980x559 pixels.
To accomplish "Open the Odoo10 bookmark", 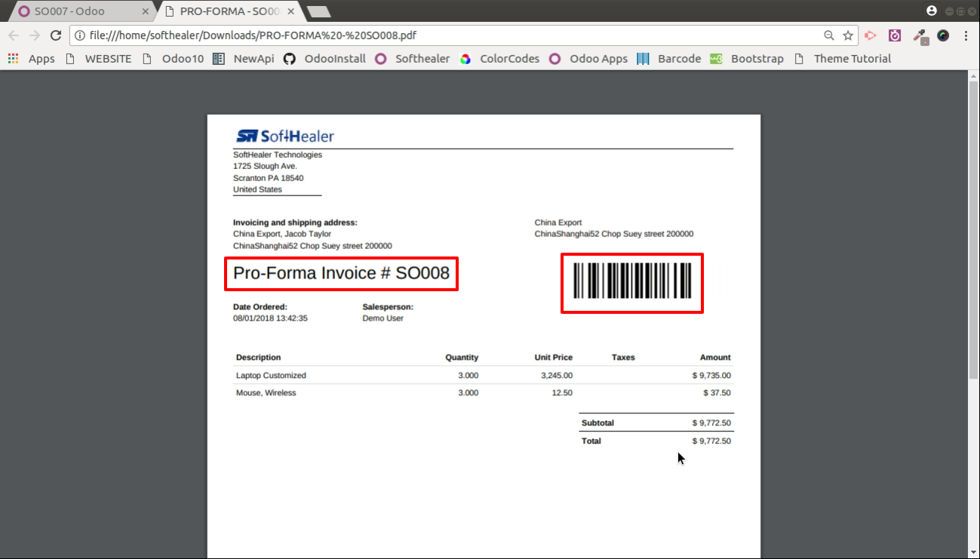I will [173, 59].
